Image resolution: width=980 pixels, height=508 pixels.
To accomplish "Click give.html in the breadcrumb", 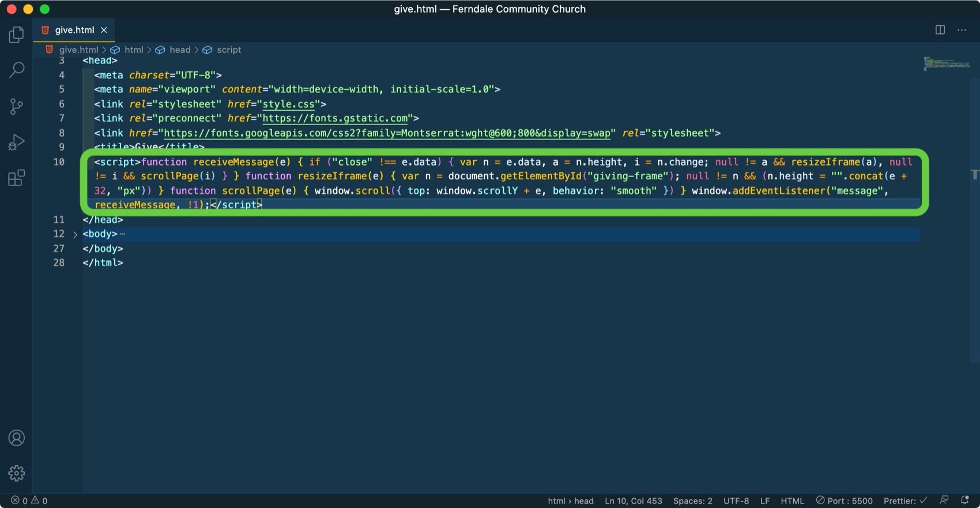I will point(78,50).
